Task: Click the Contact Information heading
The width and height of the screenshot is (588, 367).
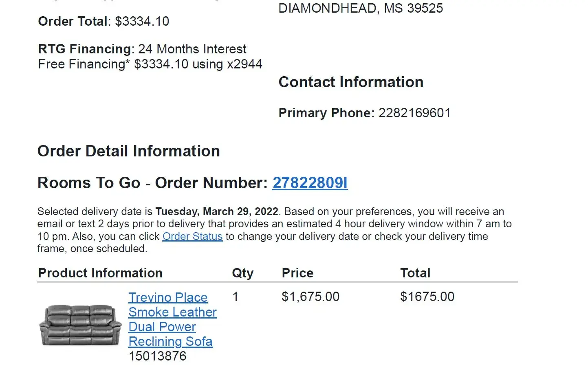Action: (x=351, y=82)
